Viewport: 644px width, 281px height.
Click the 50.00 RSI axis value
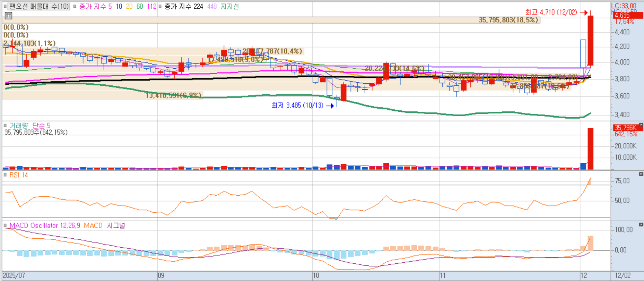(x=622, y=200)
